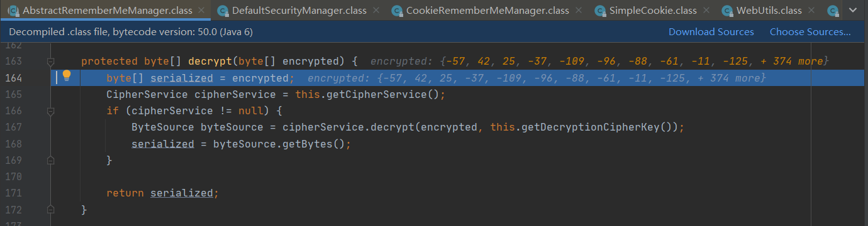Close the DefaultSecurityManager.class tab
Image resolution: width=868 pixels, height=226 pixels.
coord(376,11)
